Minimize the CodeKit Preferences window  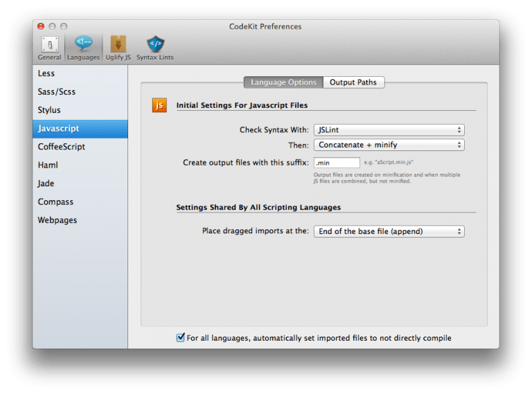52,26
